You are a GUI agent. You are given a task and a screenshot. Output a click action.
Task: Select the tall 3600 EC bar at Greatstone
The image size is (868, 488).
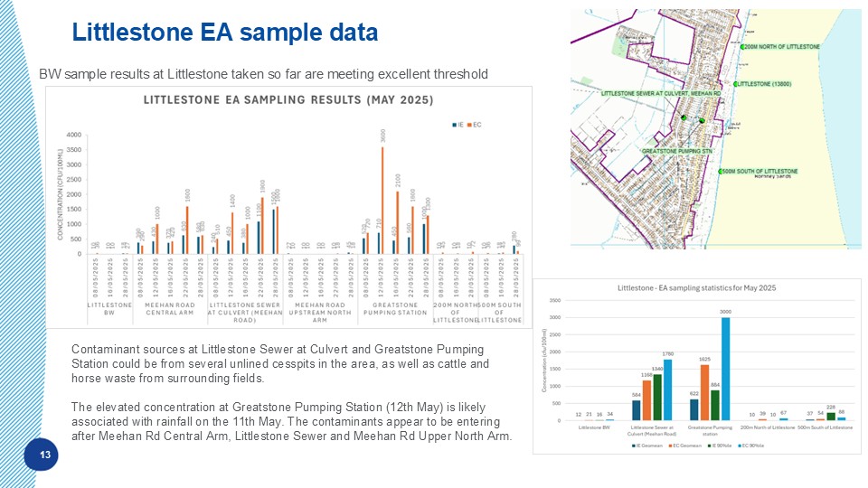coord(382,201)
